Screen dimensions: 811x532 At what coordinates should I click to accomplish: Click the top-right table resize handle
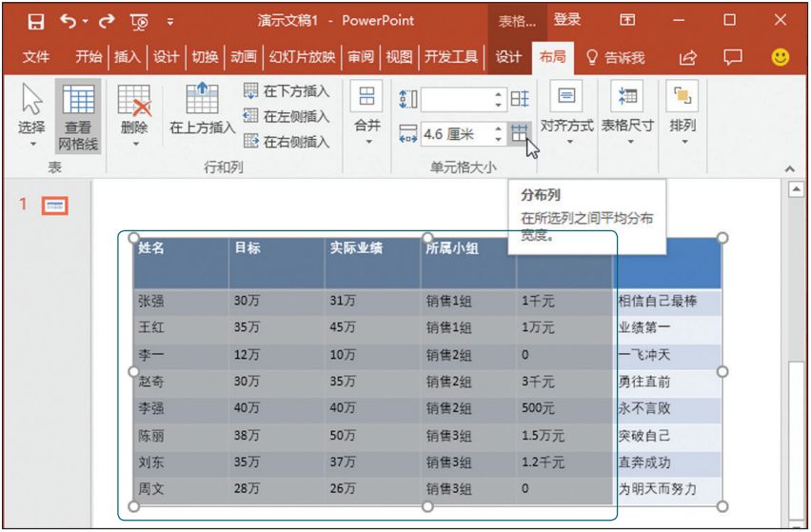(x=722, y=238)
